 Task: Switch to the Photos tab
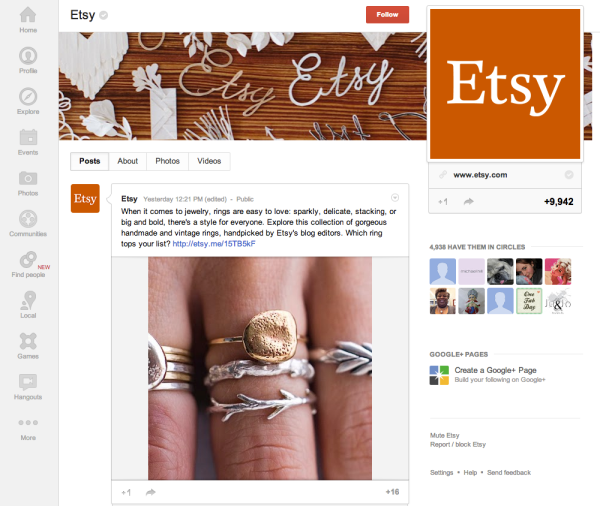[x=167, y=161]
